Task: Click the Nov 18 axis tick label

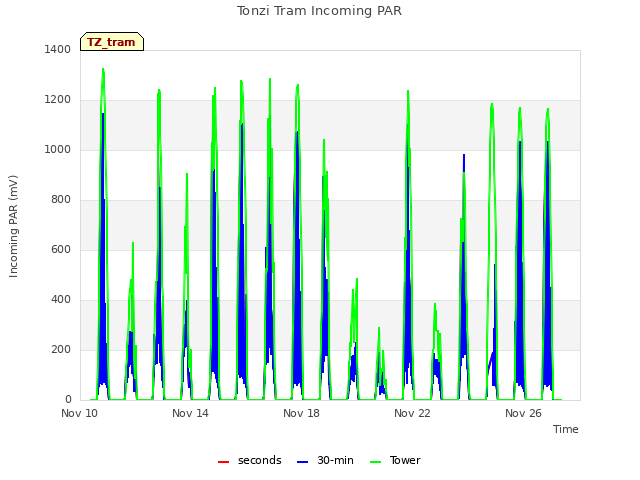Action: coord(301,413)
